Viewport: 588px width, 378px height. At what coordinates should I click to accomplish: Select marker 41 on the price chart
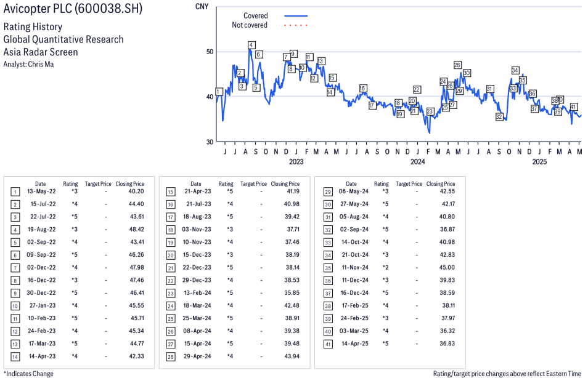[573, 107]
